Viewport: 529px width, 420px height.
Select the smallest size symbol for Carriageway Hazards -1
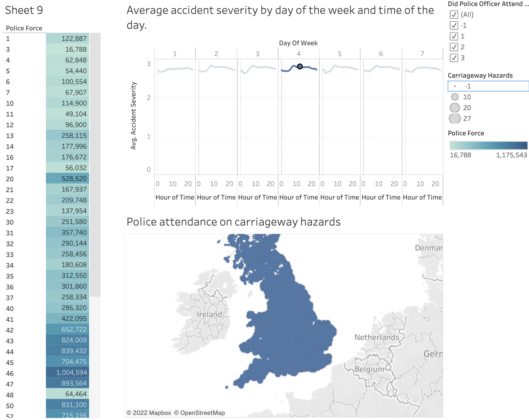tap(455, 86)
